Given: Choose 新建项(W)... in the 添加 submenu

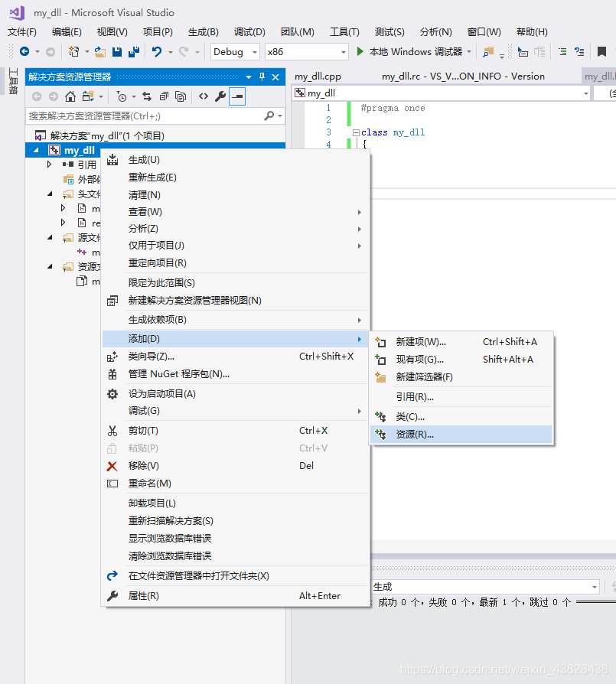Looking at the screenshot, I should (x=461, y=342).
